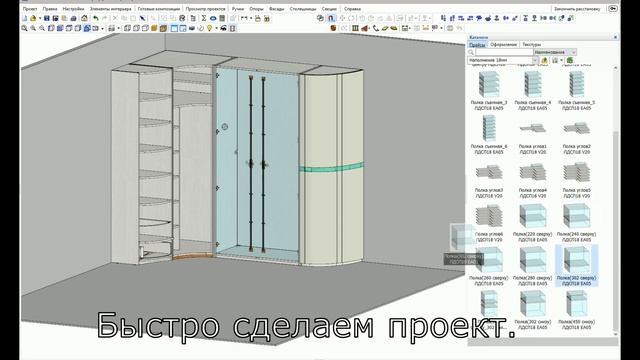The width and height of the screenshot is (640, 360).
Task: Select Полка(240 сверху) catalog thumbnail
Action: coord(576,216)
